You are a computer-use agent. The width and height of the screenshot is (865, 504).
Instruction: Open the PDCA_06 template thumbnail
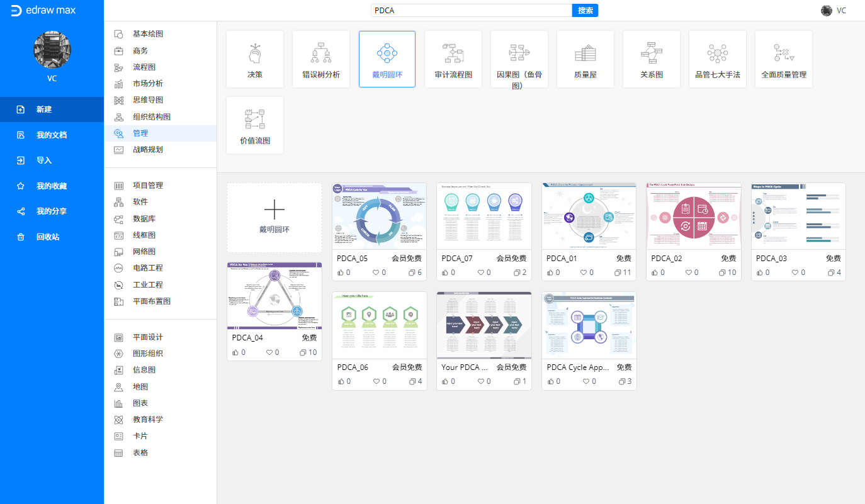click(379, 325)
